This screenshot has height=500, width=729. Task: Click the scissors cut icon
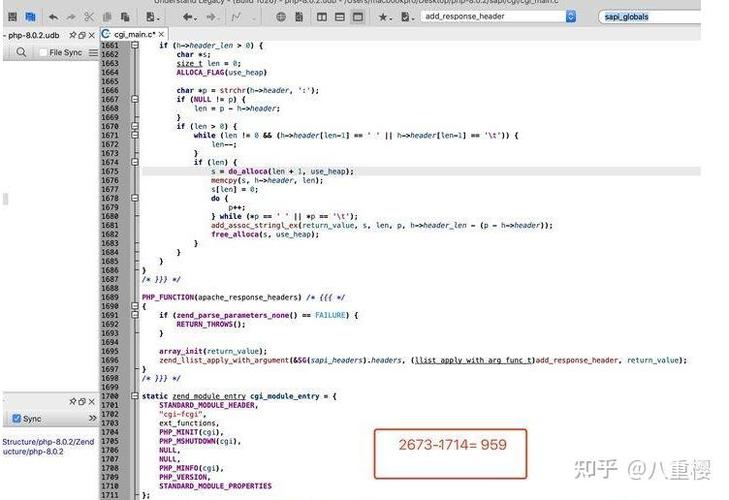click(89, 17)
